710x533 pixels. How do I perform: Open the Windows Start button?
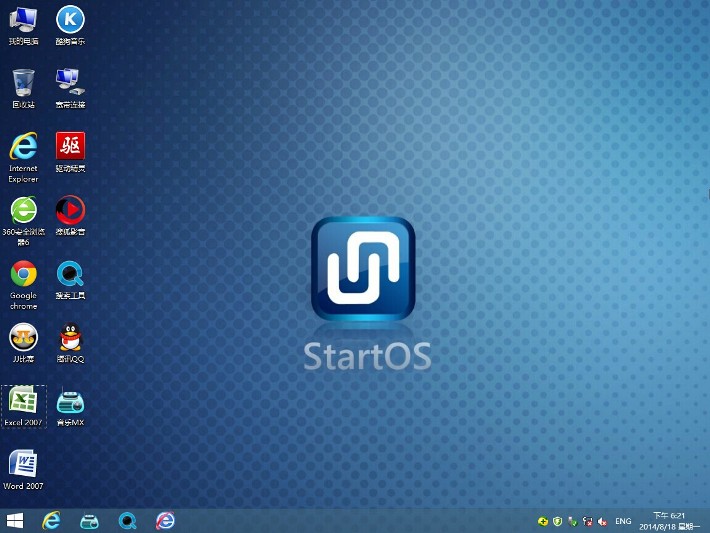tap(14, 521)
